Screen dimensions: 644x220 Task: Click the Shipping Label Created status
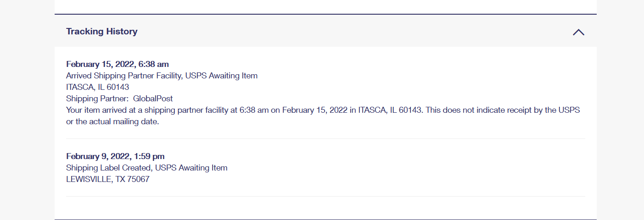click(146, 168)
